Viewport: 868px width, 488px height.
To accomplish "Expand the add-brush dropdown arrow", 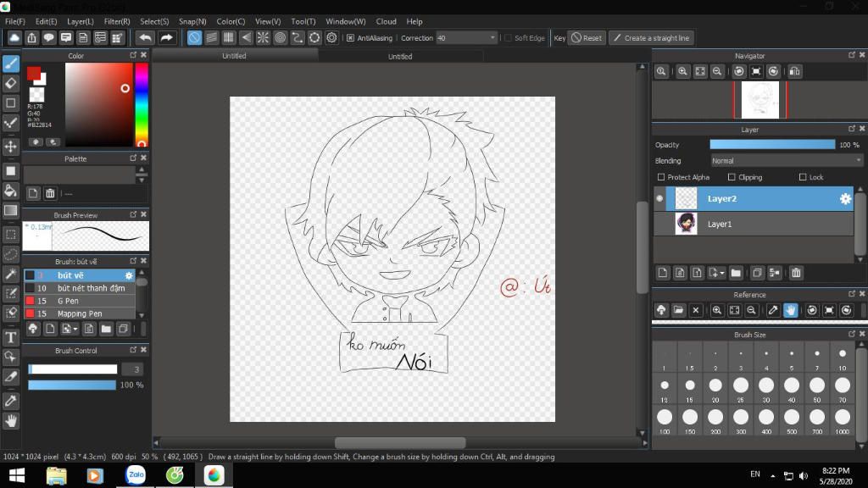I will pos(75,330).
